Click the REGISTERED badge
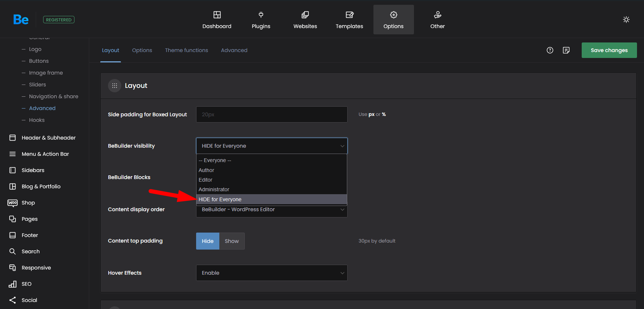 [x=59, y=20]
